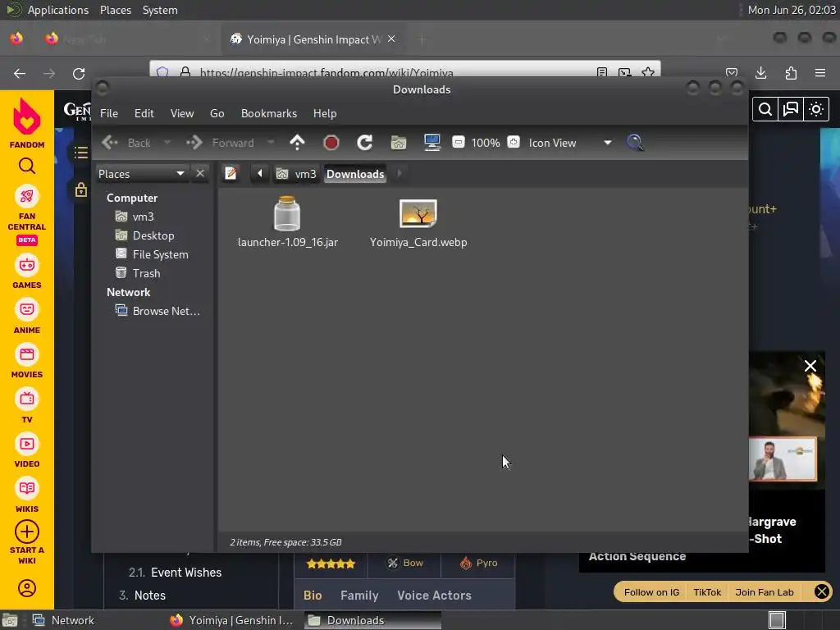Screen dimensions: 840x630
Task: Click Start a Wiki plus icon
Action: point(27,532)
